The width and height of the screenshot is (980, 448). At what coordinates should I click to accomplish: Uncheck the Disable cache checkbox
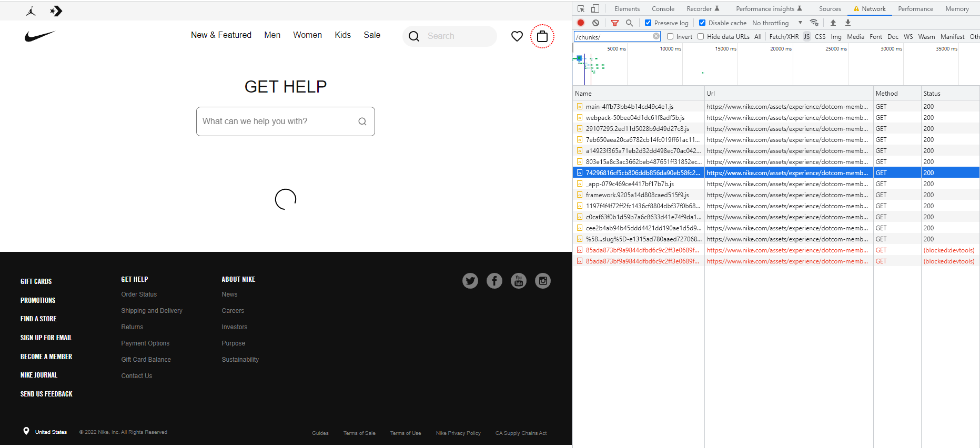(702, 23)
